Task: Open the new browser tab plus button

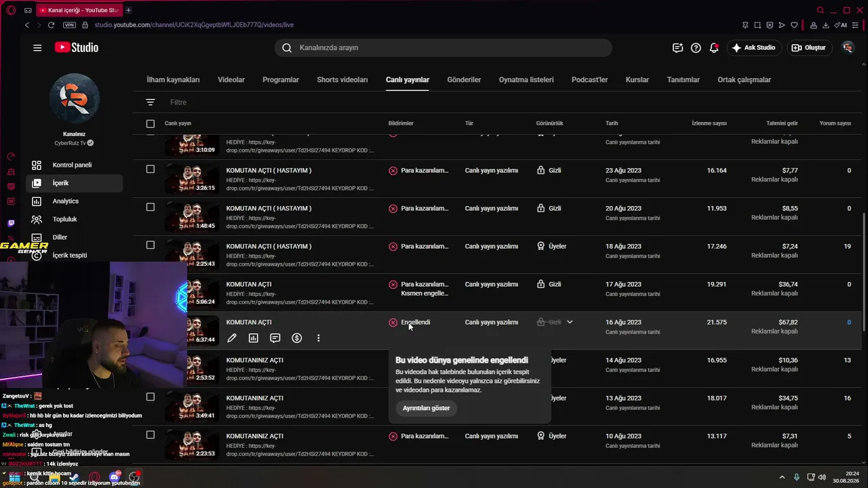Action: (x=128, y=10)
